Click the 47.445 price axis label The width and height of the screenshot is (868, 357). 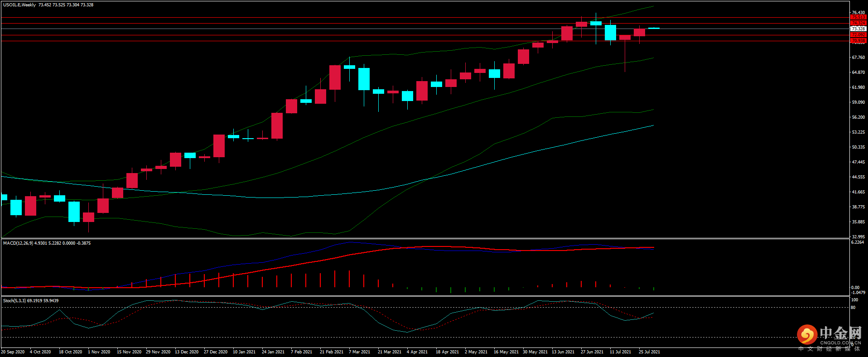coord(858,162)
